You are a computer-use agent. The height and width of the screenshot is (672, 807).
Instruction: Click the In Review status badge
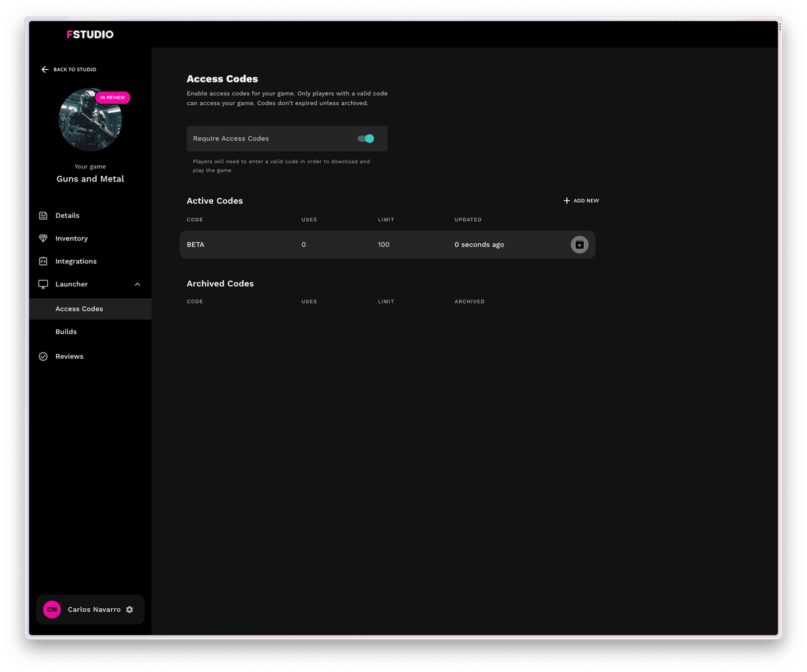112,97
